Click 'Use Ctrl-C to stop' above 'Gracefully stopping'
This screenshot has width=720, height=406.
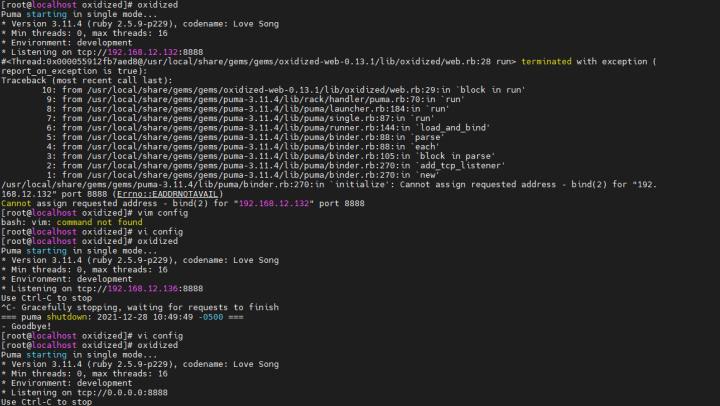pyautogui.click(x=46, y=298)
